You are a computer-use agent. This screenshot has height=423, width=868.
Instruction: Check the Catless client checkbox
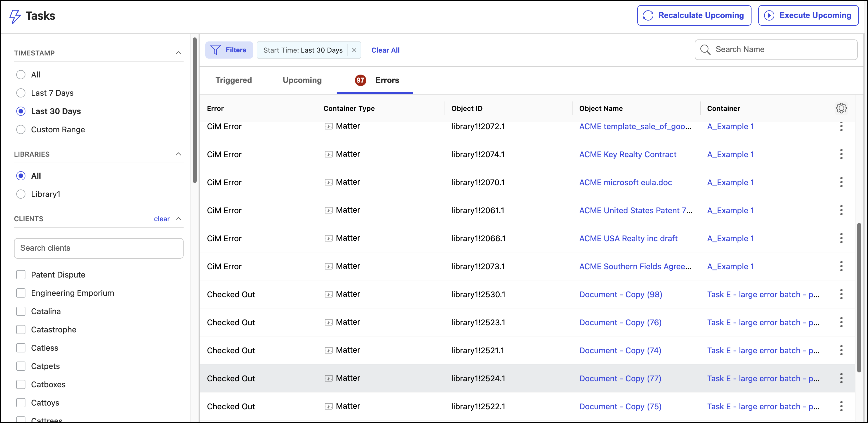pyautogui.click(x=21, y=348)
